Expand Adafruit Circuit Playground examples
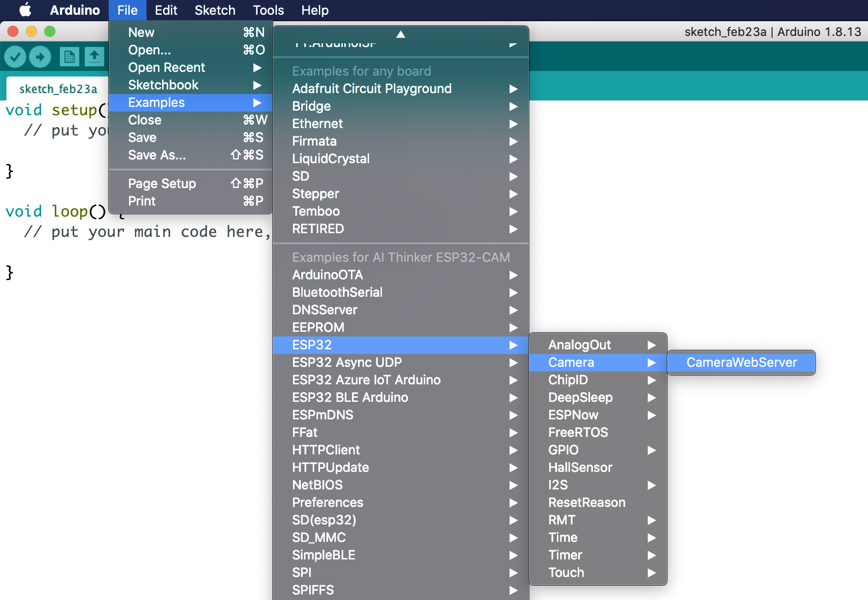Viewport: 868px width, 600px height. [x=401, y=88]
